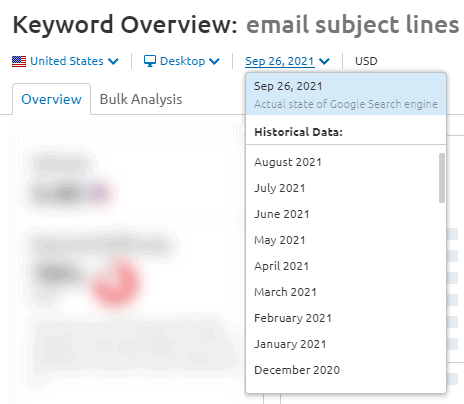
Task: Click the United States flag icon
Action: [19, 61]
